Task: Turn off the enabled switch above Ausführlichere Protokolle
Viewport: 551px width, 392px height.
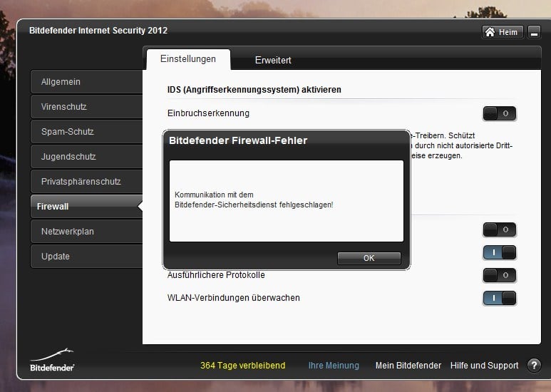Action: click(x=500, y=252)
